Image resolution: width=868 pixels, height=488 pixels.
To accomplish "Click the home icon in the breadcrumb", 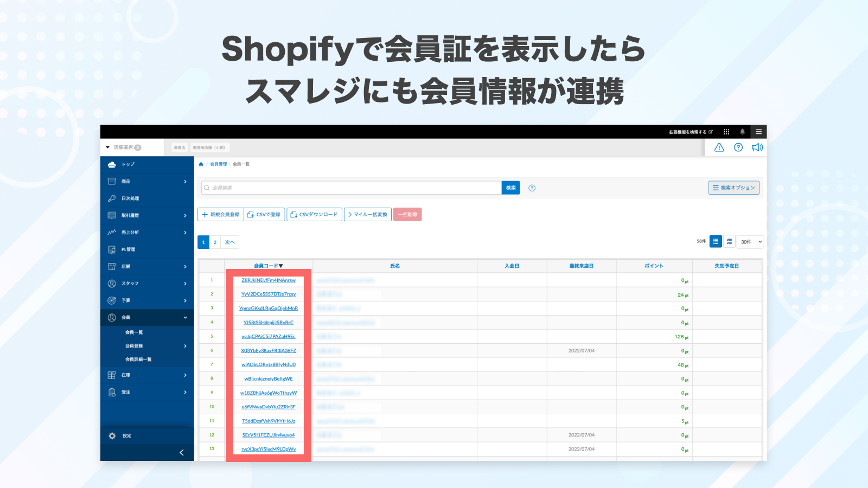I will click(x=201, y=164).
